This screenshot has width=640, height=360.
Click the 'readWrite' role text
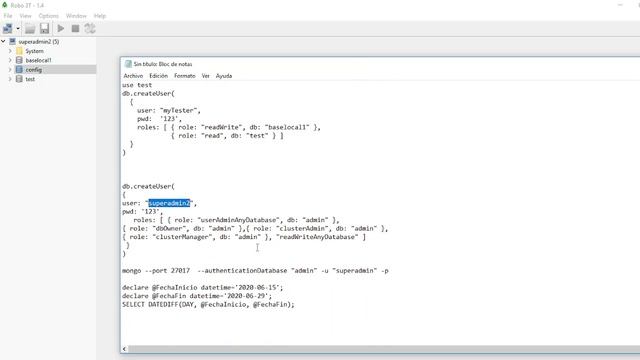tap(221, 127)
